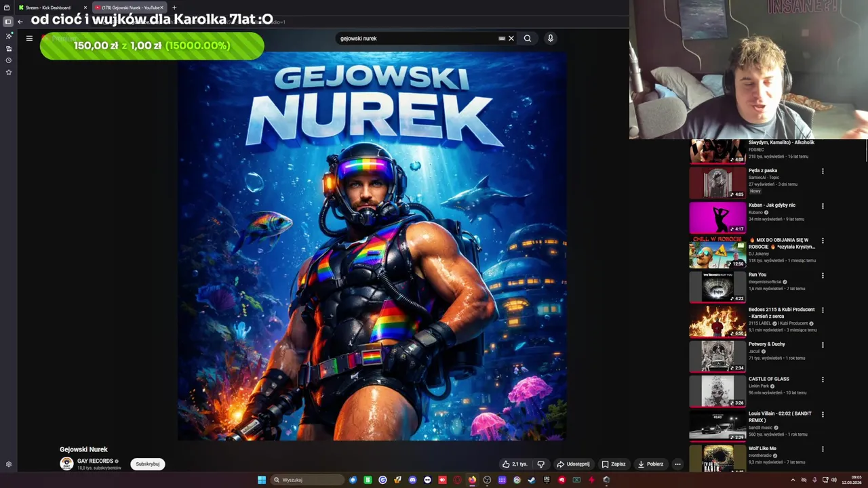The width and height of the screenshot is (868, 488).
Task: Click the magnifier search button
Action: (528, 39)
